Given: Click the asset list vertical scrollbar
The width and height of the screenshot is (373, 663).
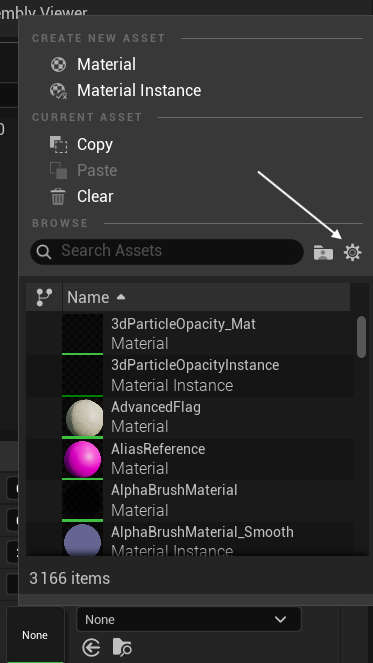Looking at the screenshot, I should (x=361, y=337).
